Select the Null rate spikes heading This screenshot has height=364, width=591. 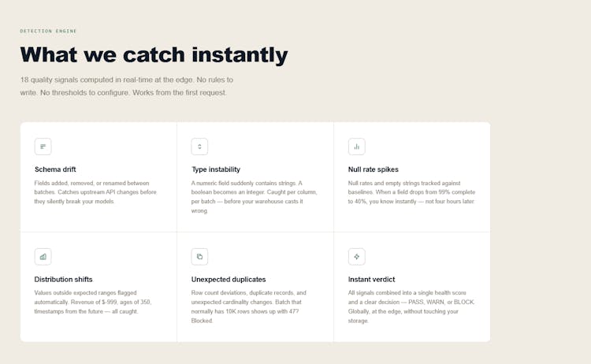tap(374, 169)
